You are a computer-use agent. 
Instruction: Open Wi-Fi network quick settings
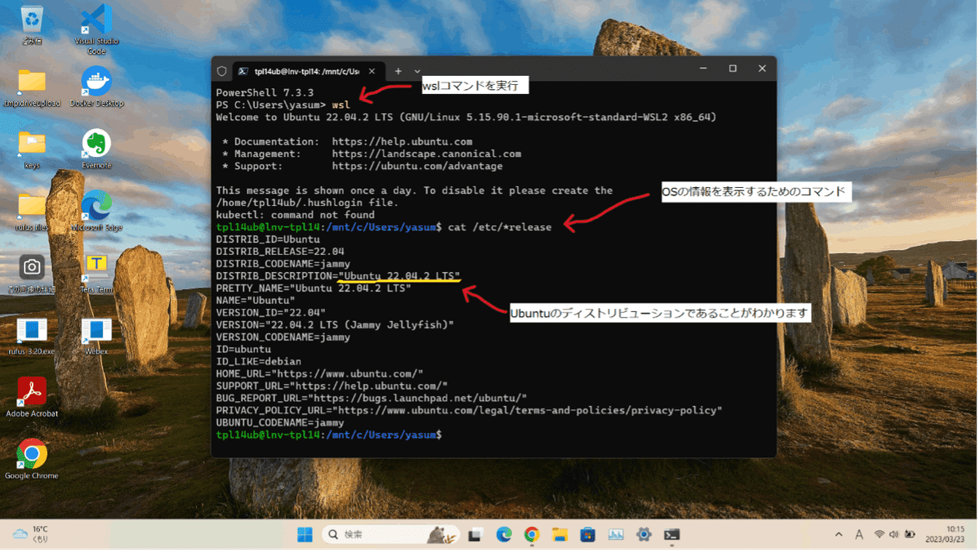point(879,534)
